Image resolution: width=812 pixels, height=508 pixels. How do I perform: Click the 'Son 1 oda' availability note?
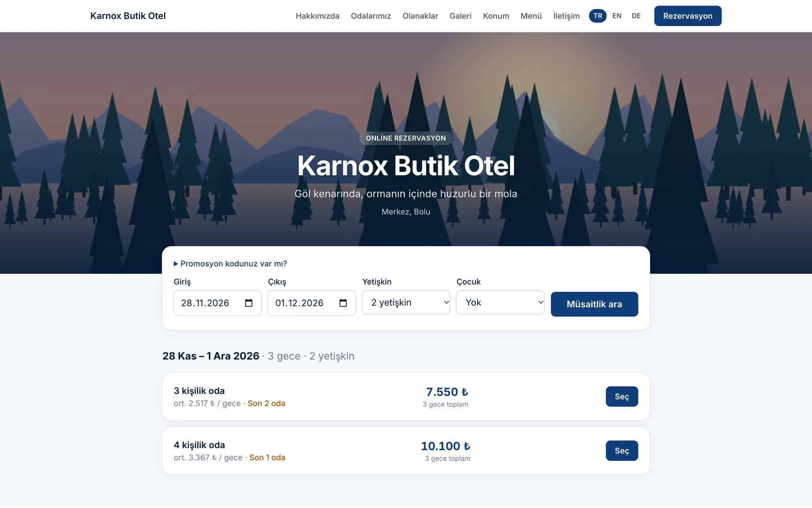click(x=267, y=458)
